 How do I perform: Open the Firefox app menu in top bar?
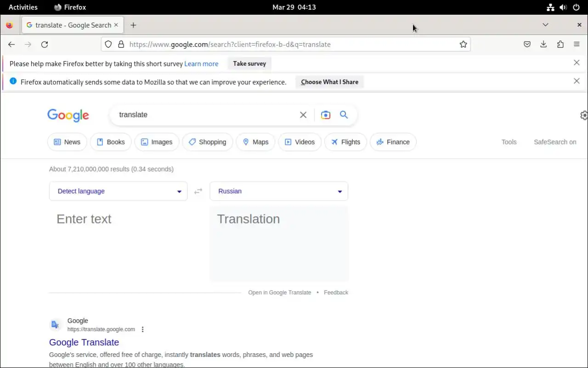pyautogui.click(x=70, y=7)
